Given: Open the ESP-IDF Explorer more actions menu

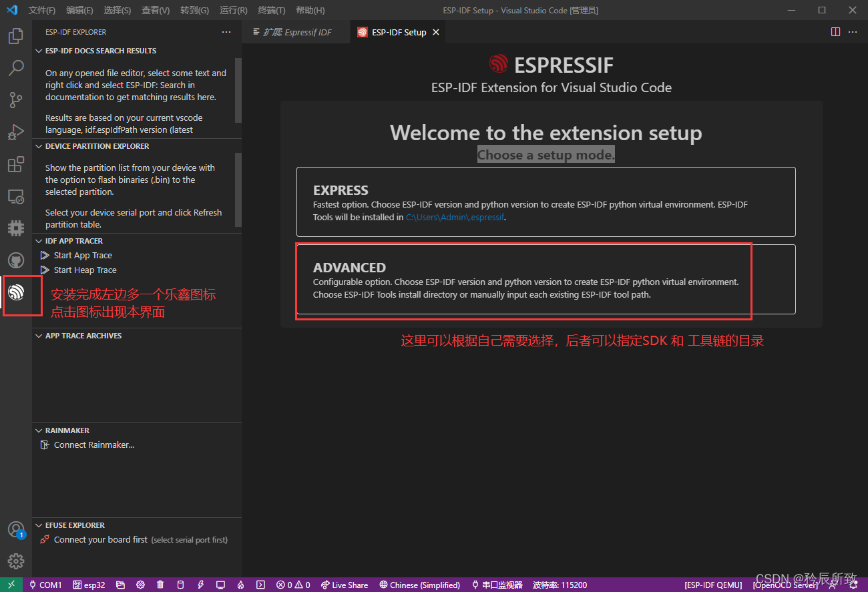Looking at the screenshot, I should (226, 32).
